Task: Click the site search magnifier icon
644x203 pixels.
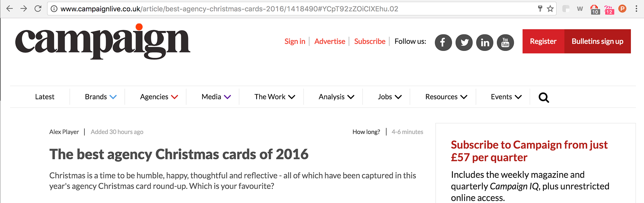Action: tap(544, 97)
